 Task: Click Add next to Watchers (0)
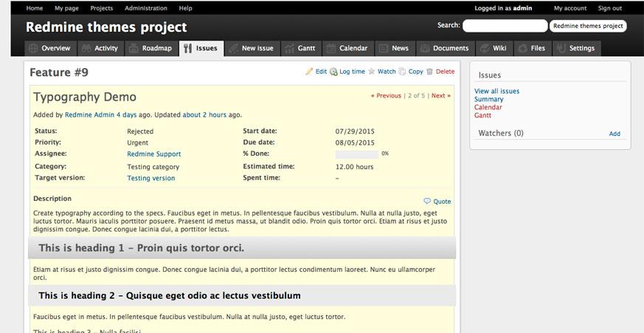point(614,134)
